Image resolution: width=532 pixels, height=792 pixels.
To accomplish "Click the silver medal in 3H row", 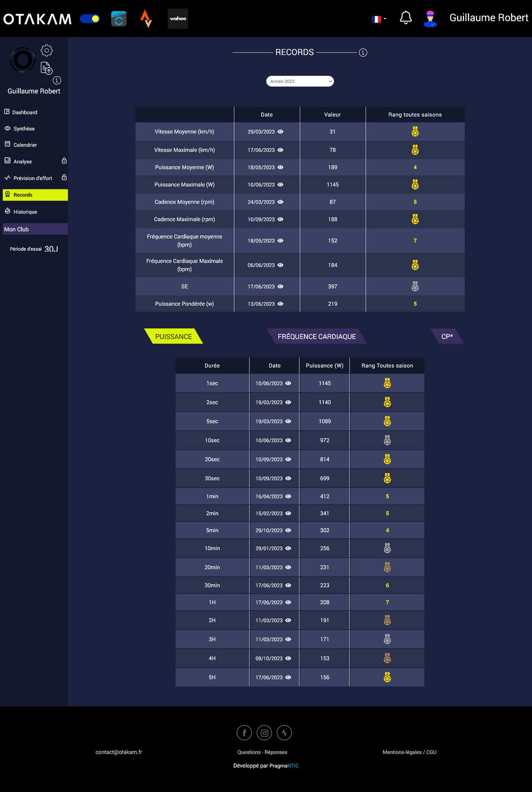I will [x=387, y=639].
